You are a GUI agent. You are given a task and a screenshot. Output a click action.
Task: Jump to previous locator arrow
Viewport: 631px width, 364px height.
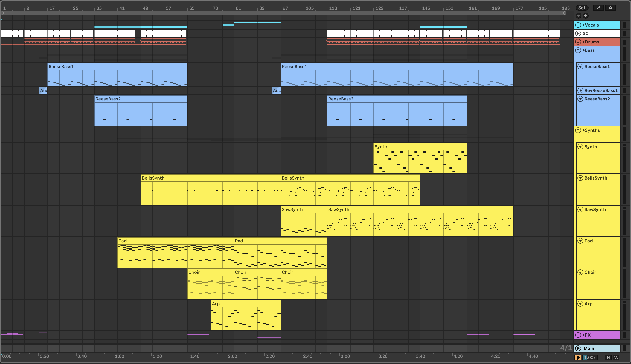[x=579, y=16]
